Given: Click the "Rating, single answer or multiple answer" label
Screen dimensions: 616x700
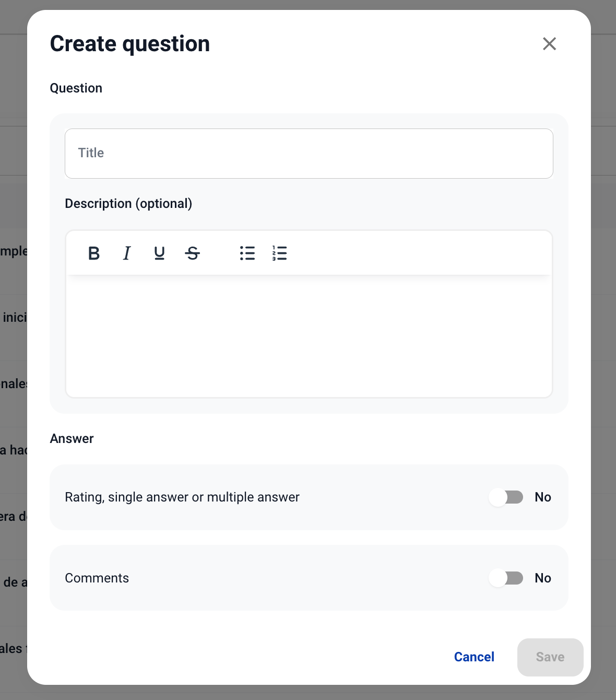Looking at the screenshot, I should pyautogui.click(x=182, y=497).
